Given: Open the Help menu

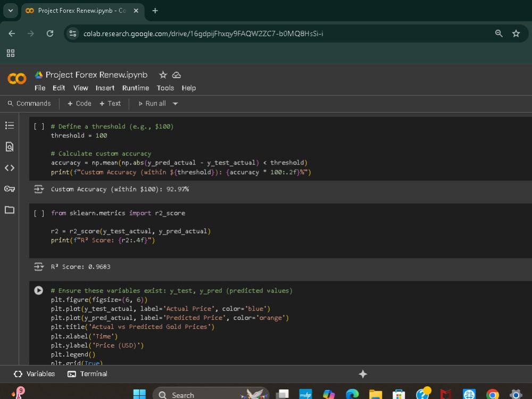Looking at the screenshot, I should (x=189, y=88).
